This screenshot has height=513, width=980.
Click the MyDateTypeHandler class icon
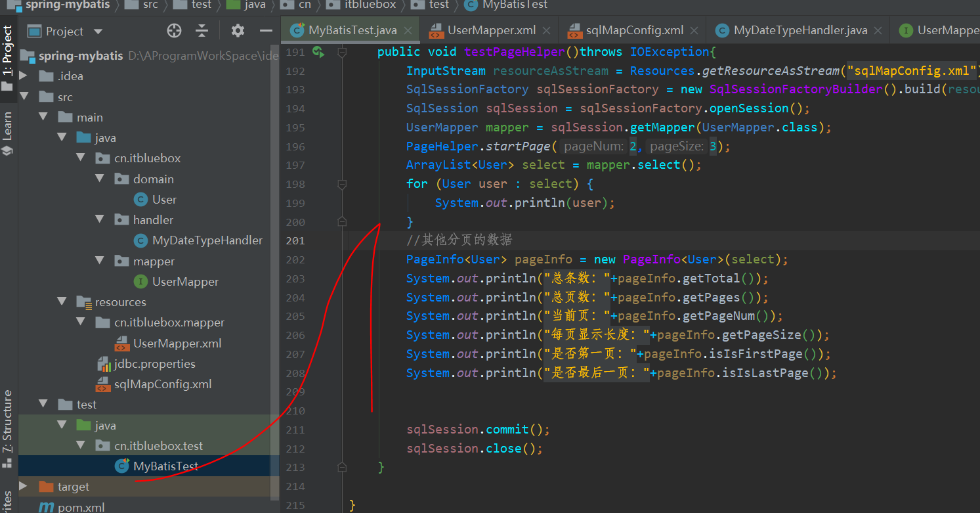(140, 240)
